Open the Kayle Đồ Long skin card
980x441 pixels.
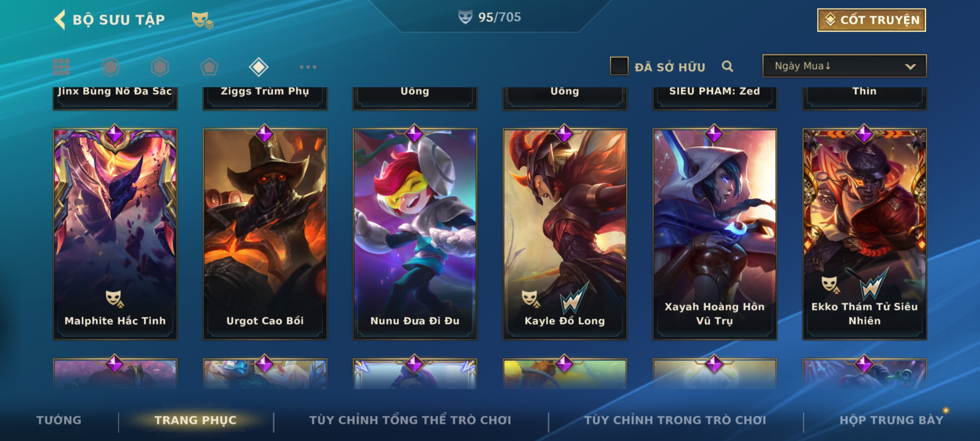(x=565, y=234)
